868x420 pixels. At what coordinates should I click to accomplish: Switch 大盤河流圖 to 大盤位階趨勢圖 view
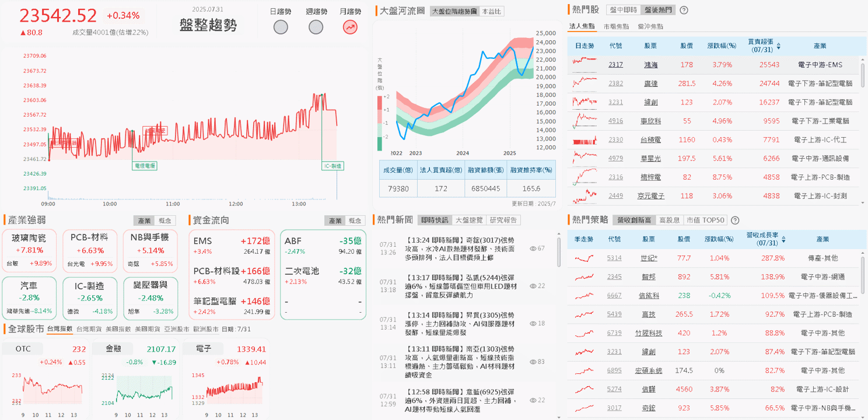454,11
